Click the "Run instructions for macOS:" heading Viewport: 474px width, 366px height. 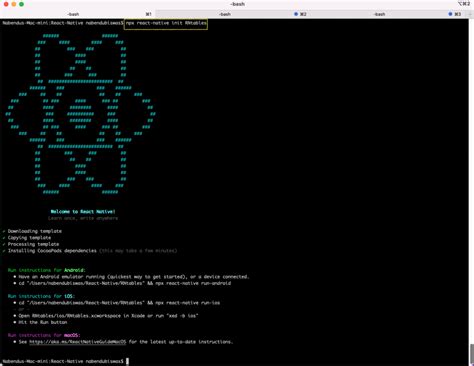(x=44, y=335)
